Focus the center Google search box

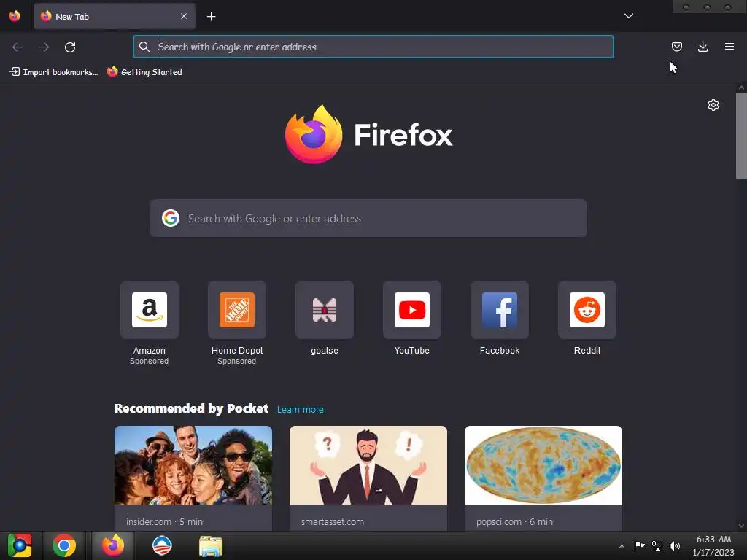click(368, 218)
